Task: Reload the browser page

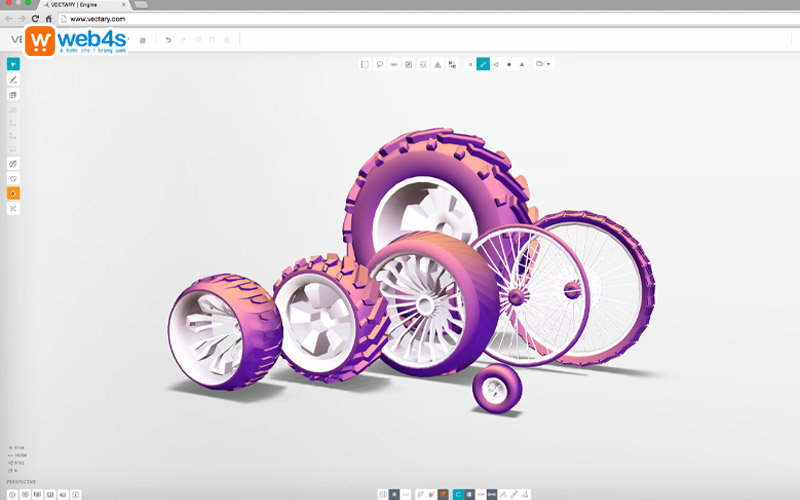Action: pyautogui.click(x=35, y=19)
